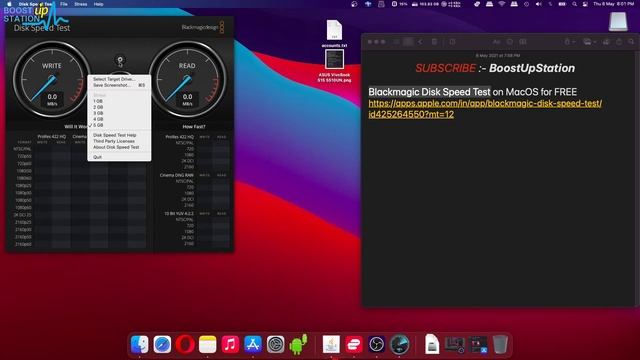Select the 3 GB stress size
The width and height of the screenshot is (640, 360).
tap(119, 113)
